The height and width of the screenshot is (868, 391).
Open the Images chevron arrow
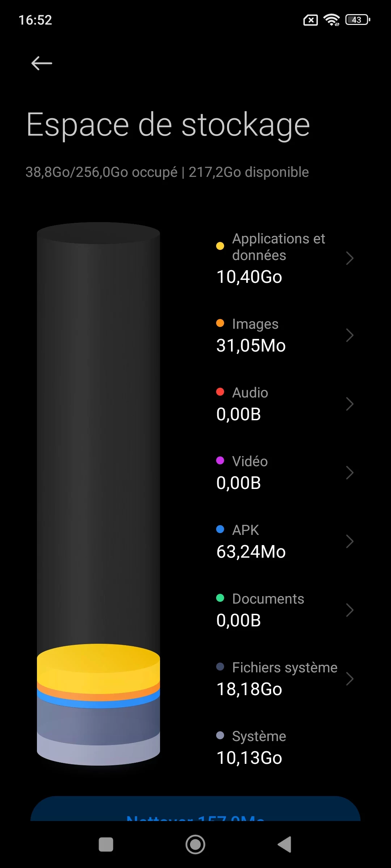tap(349, 335)
